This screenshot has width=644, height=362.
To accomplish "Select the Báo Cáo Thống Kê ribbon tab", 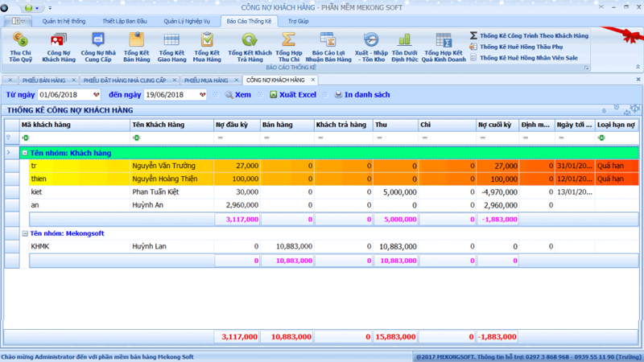I will pyautogui.click(x=249, y=22).
